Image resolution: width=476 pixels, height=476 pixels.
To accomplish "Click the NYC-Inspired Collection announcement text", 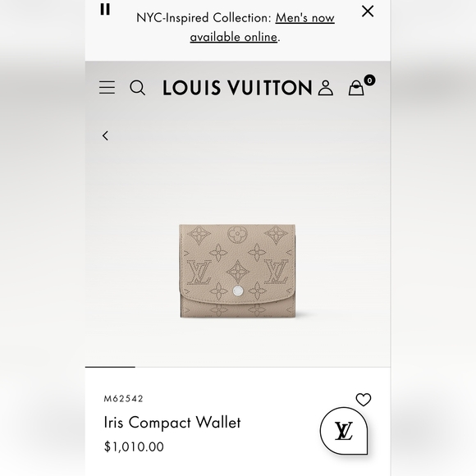I will pyautogui.click(x=204, y=18).
